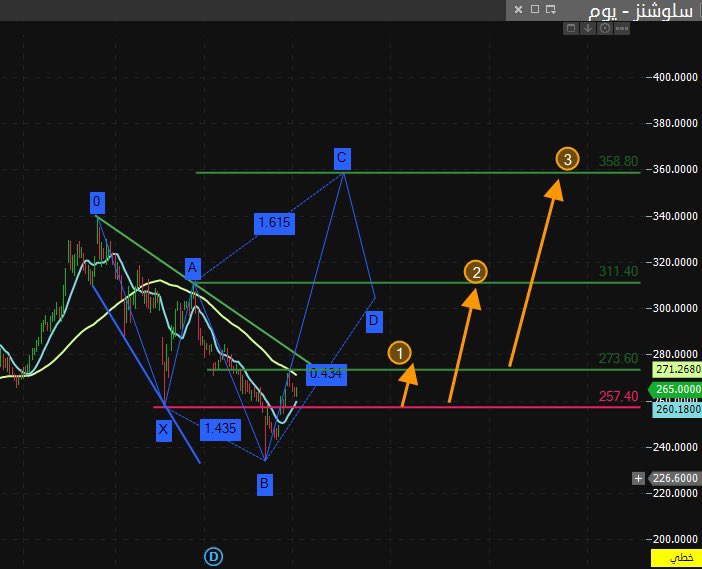Select pattern point label B
The height and width of the screenshot is (569, 702).
click(265, 484)
